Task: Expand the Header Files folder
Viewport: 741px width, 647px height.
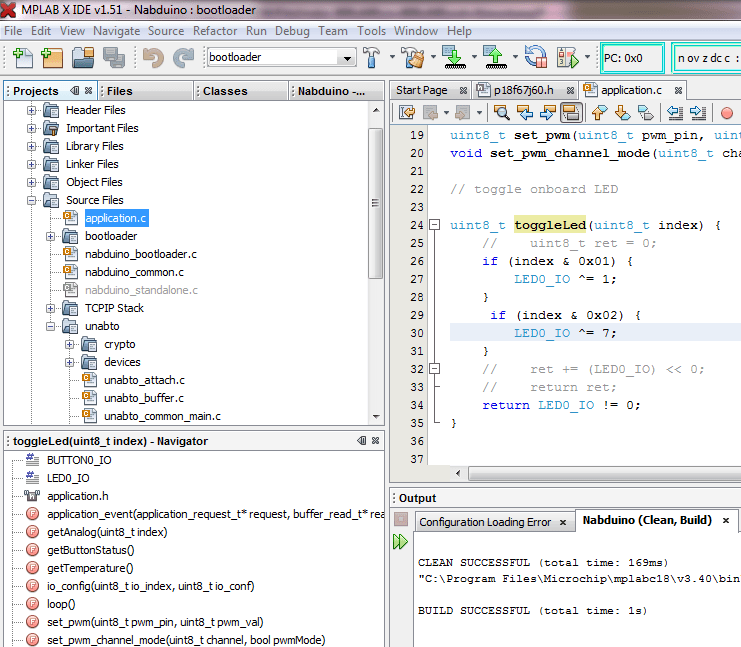Action: click(x=32, y=110)
